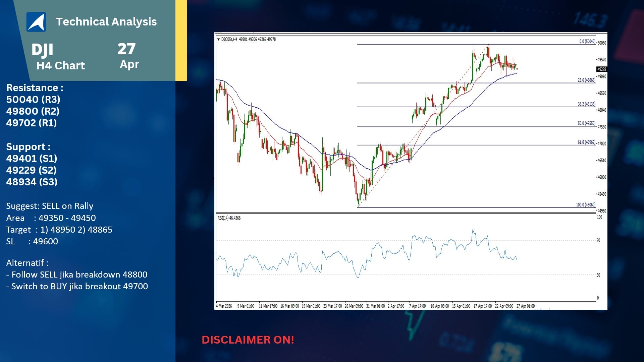Click the yellow accent bar beside the header
This screenshot has height=362, width=644.
coord(181,40)
